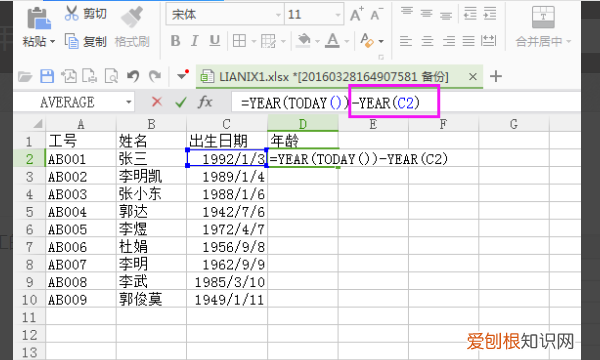Apply fill color with paint bucket

304,41
